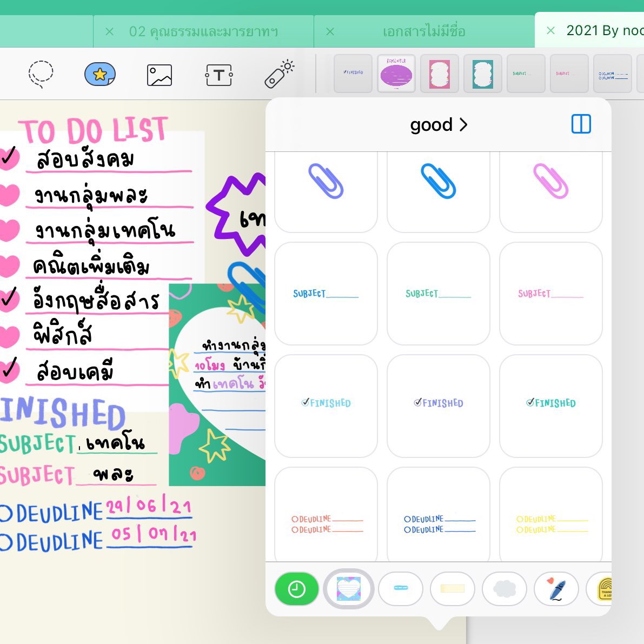
Task: Open the grey cloud collection tab
Action: (x=504, y=589)
